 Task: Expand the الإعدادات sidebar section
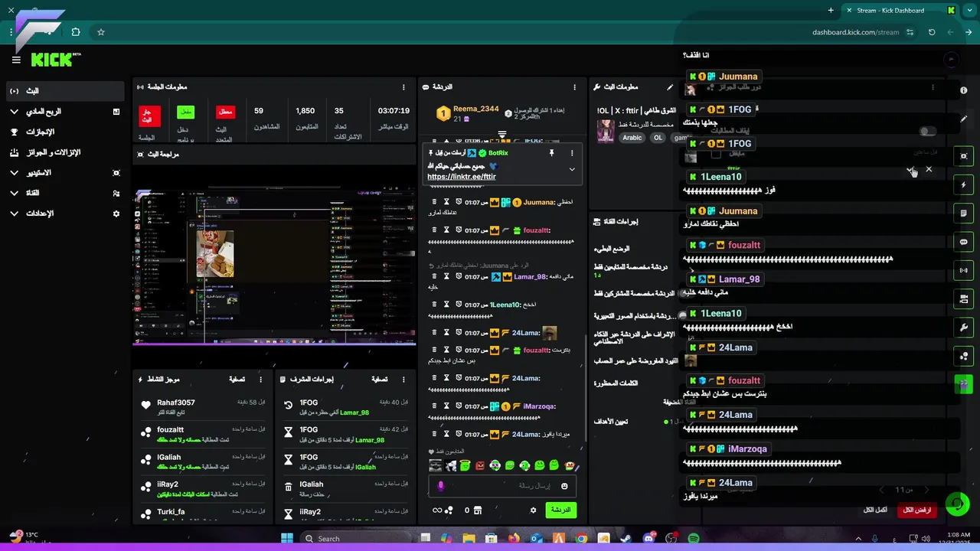14,214
